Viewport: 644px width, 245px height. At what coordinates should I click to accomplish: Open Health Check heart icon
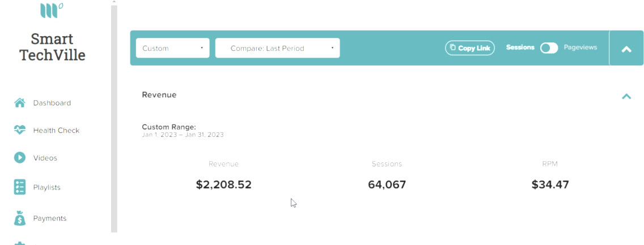tap(20, 130)
